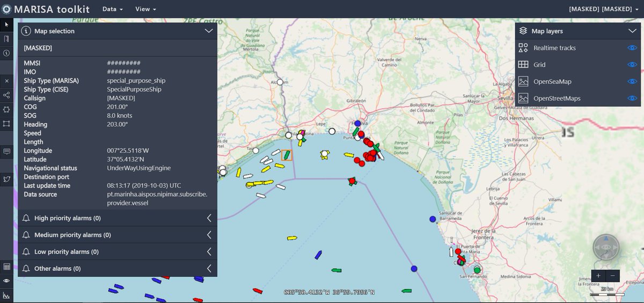This screenshot has height=303, width=644.
Task: Expand Low priority alarms section
Action: coord(209,251)
